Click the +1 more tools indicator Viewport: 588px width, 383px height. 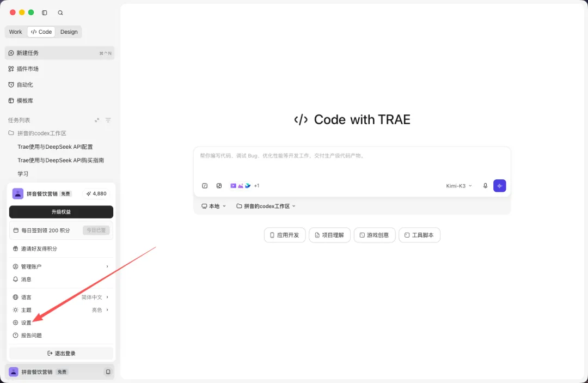[256, 186]
